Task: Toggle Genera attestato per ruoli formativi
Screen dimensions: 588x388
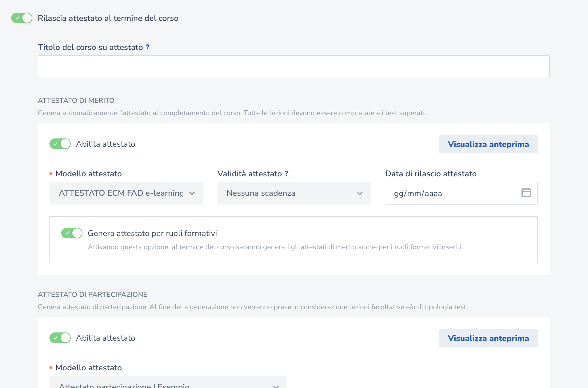Action: 72,233
